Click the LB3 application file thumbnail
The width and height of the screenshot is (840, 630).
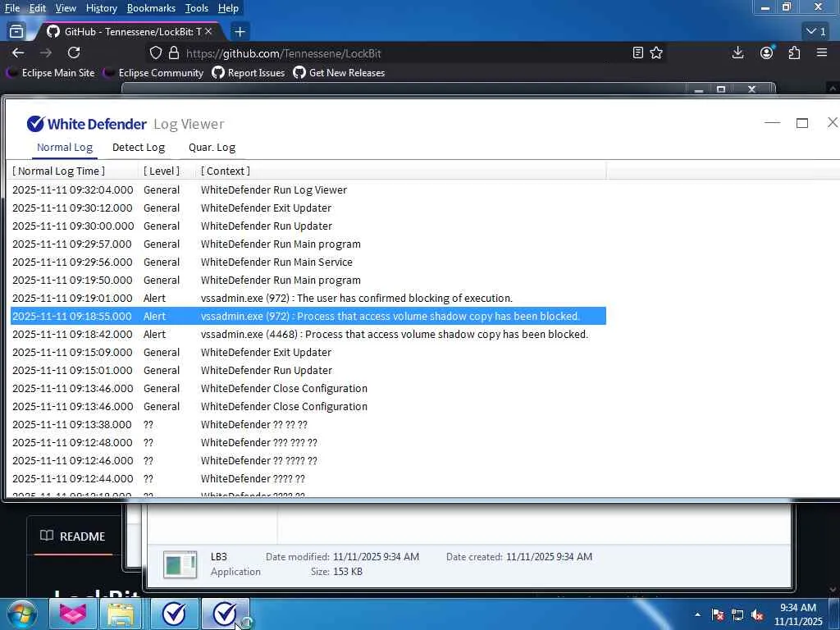click(x=180, y=564)
